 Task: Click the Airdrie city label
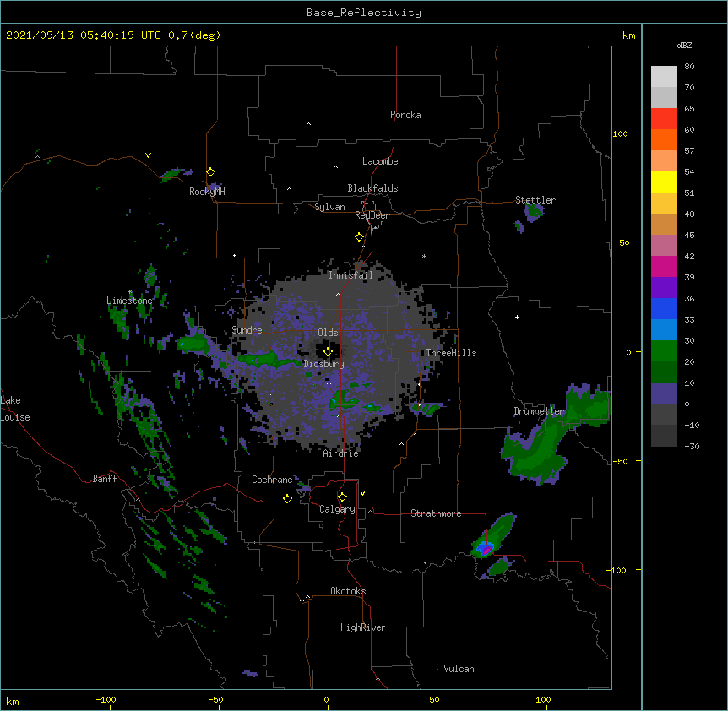point(340,453)
